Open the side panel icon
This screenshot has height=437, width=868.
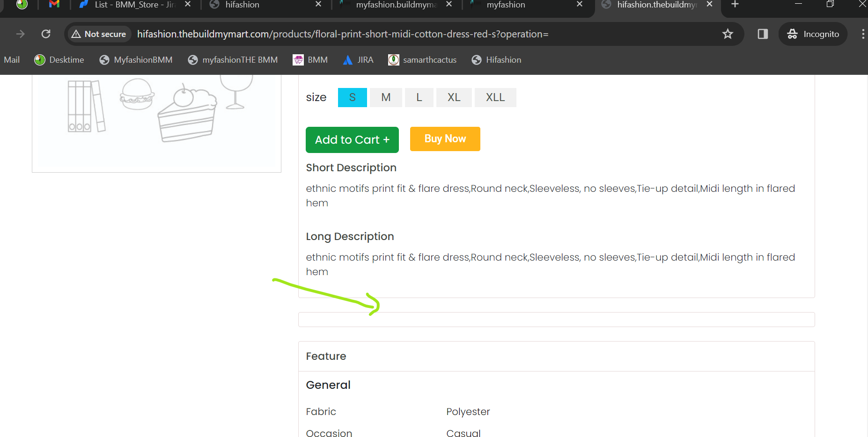pos(763,34)
